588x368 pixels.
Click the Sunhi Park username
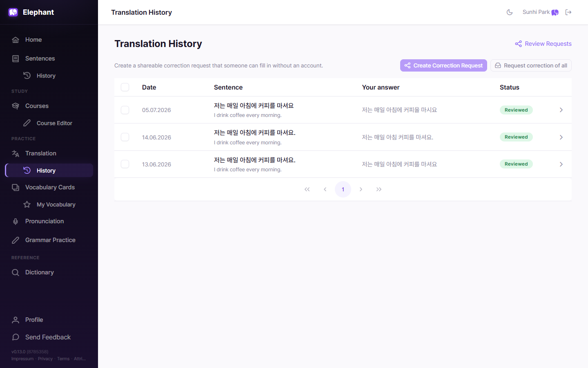tap(536, 12)
